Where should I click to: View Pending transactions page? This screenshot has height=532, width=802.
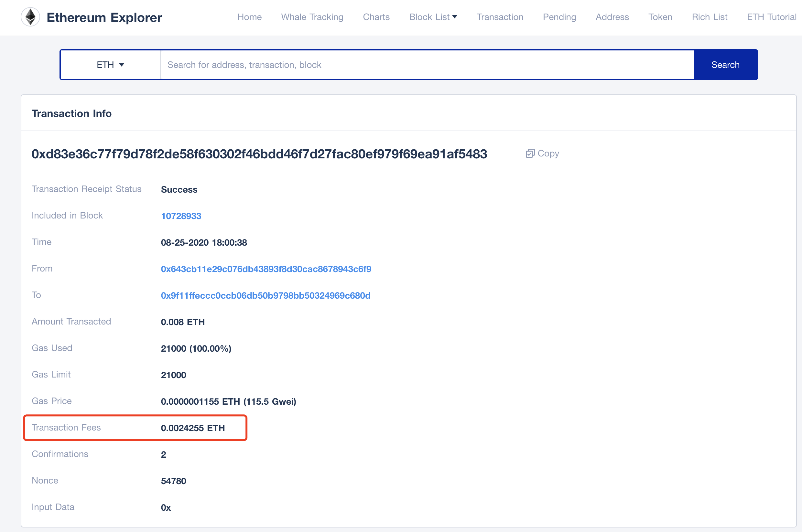pos(559,17)
